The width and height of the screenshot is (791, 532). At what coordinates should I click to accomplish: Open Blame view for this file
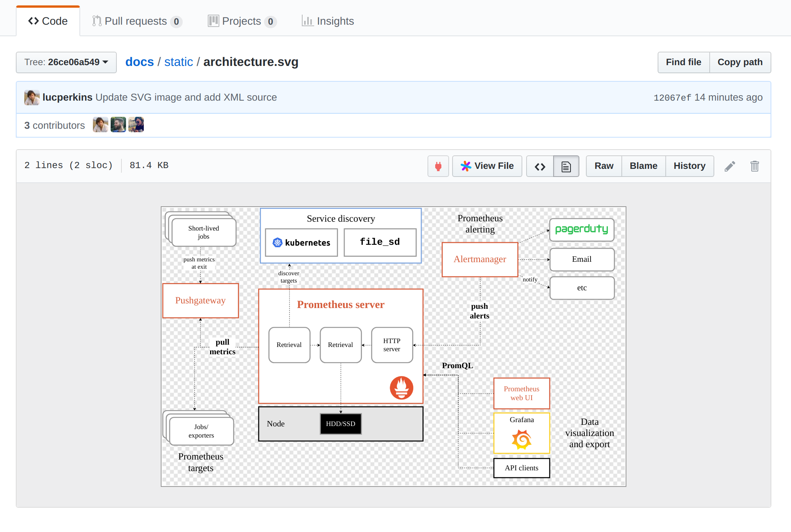click(x=643, y=166)
